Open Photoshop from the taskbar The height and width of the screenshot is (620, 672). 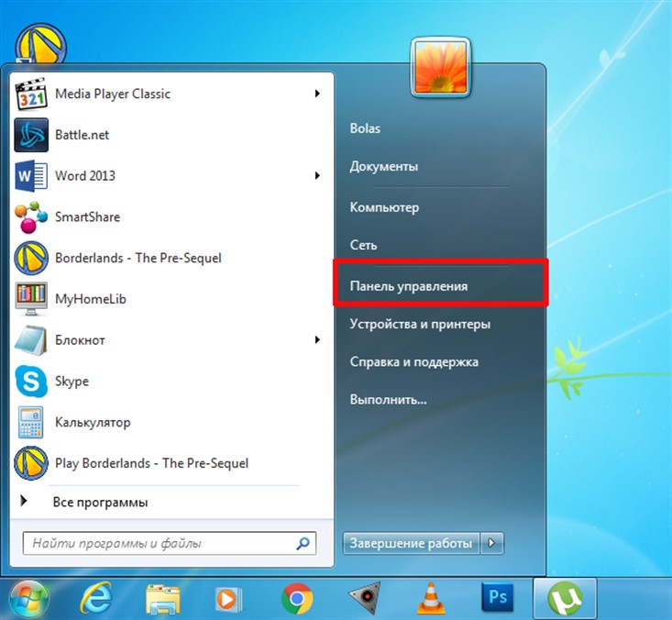coord(497,597)
